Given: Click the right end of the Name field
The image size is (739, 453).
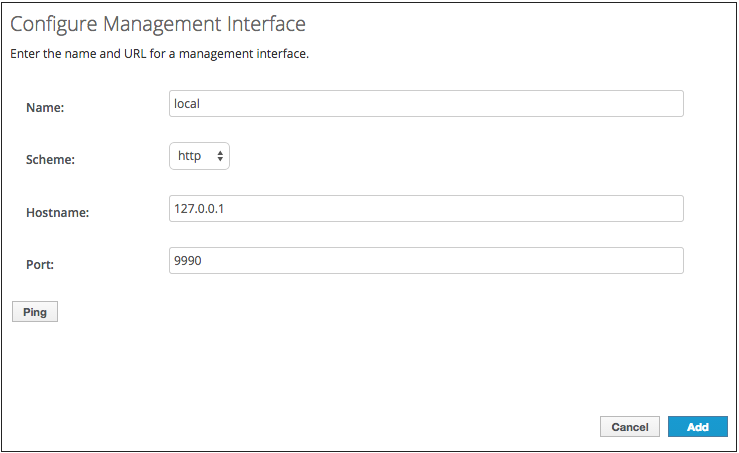Looking at the screenshot, I should click(x=670, y=104).
